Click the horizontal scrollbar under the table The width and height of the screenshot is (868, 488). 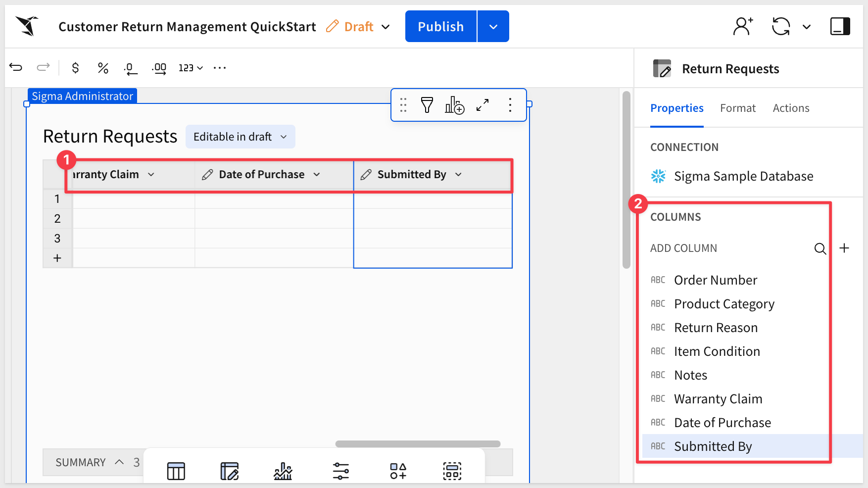418,444
